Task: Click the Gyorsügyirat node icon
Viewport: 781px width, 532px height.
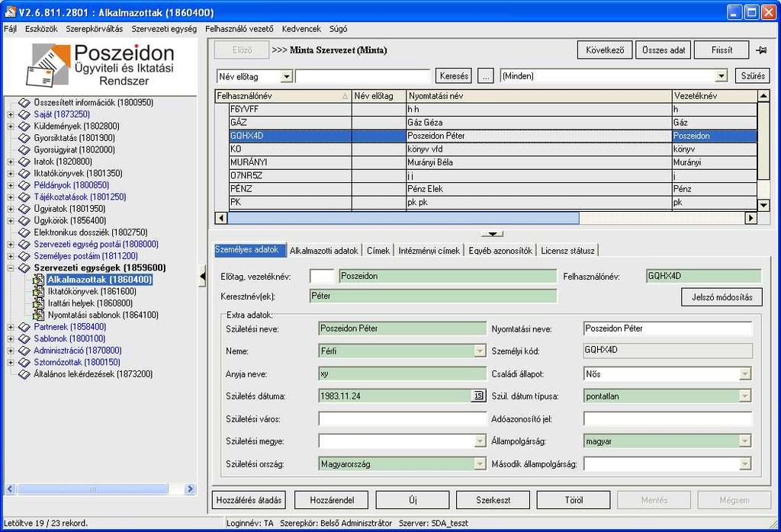Action: pyautogui.click(x=24, y=150)
